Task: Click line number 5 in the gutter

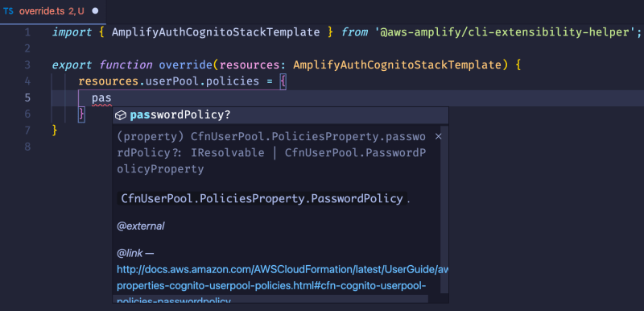Action: pyautogui.click(x=27, y=97)
